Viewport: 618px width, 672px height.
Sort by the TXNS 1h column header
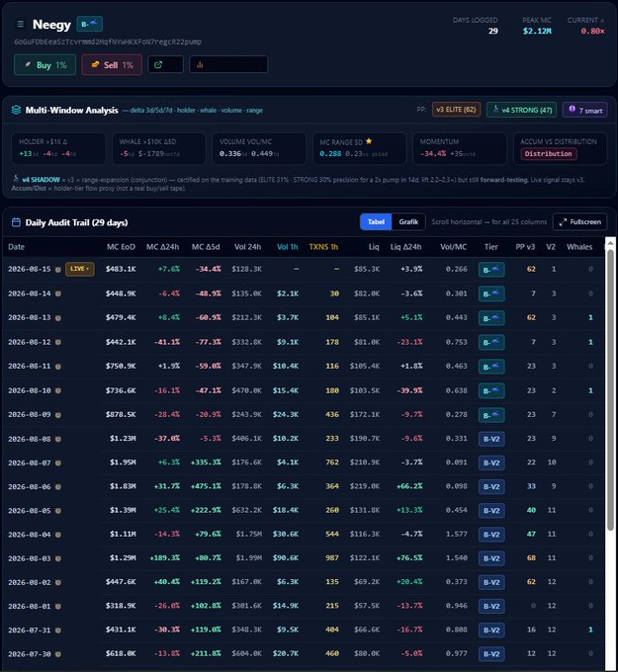(x=323, y=247)
